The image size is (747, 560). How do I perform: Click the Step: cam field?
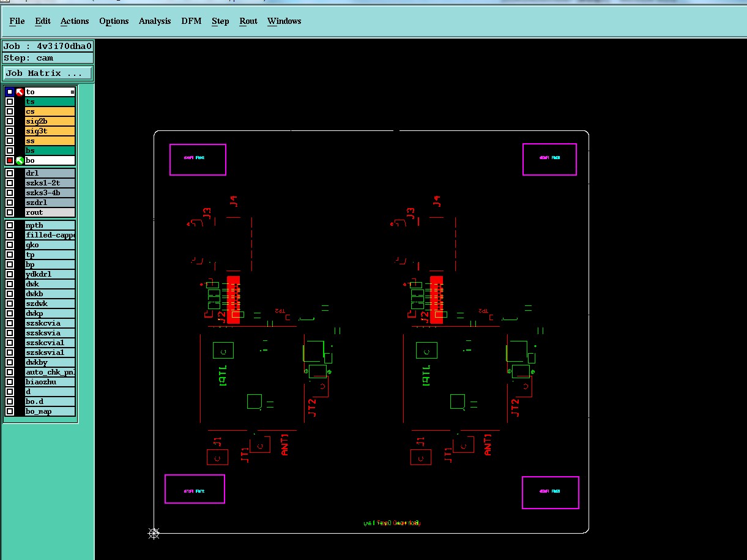[48, 58]
